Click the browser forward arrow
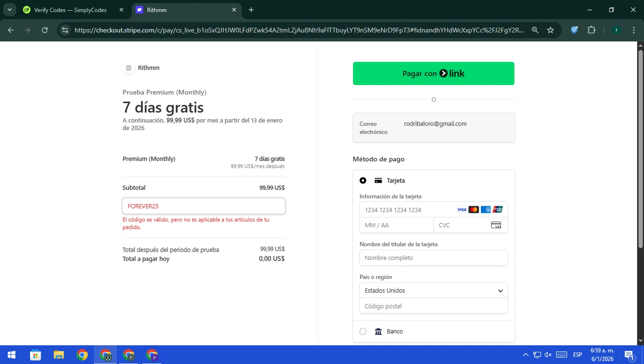The height and width of the screenshot is (364, 644). coord(27,30)
